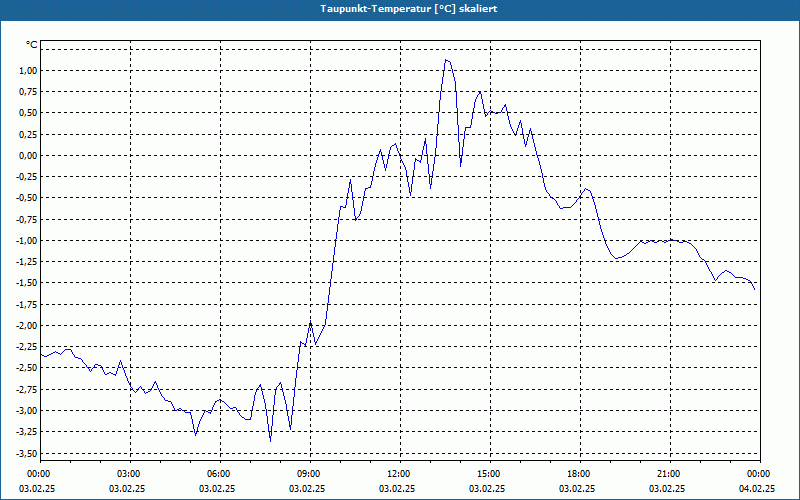Select the '-2,00' y-axis tick label
The width and height of the screenshot is (800, 500).
tap(27, 326)
